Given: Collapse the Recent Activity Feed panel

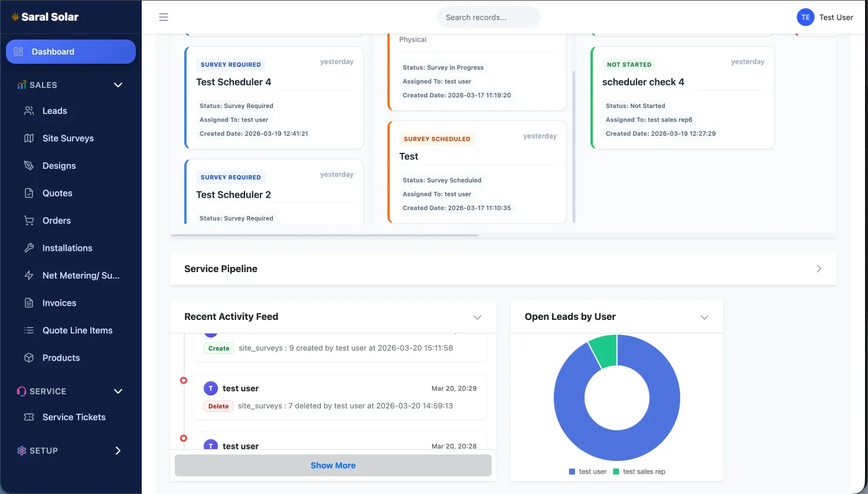Looking at the screenshot, I should (x=477, y=317).
